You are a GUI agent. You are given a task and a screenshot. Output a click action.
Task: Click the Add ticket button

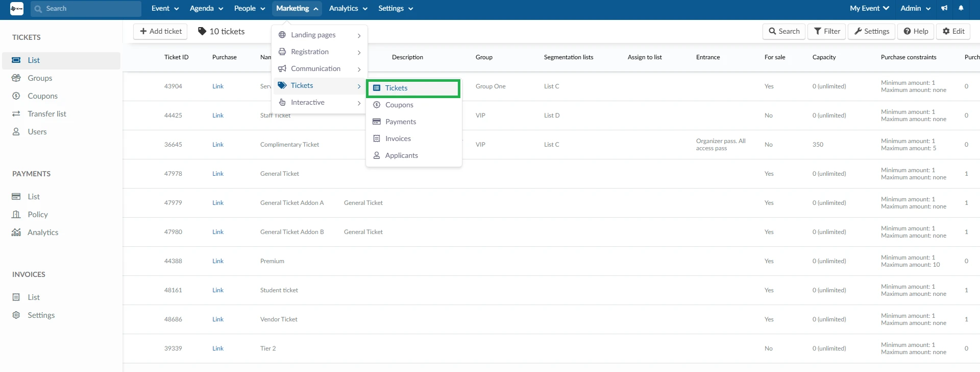(x=160, y=31)
